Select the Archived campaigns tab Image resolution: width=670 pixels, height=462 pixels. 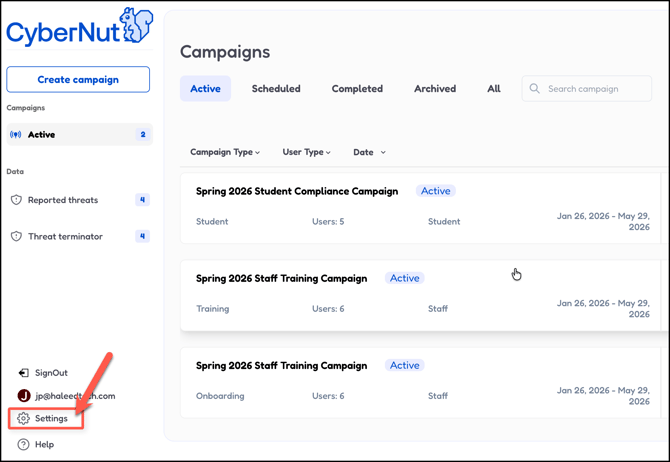coord(435,89)
